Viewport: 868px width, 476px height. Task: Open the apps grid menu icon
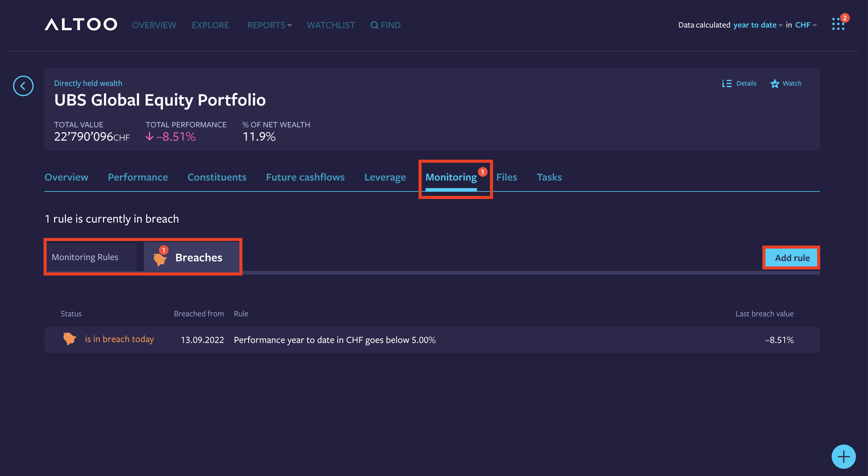(x=838, y=24)
